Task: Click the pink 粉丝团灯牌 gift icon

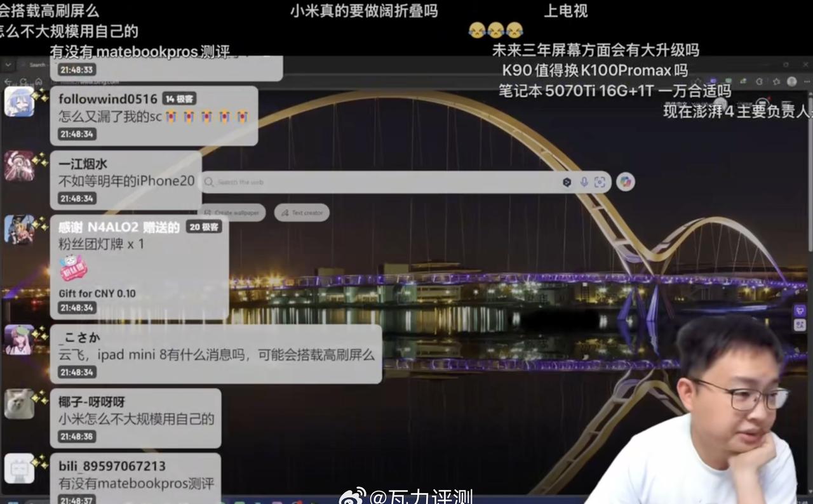Action: (73, 268)
